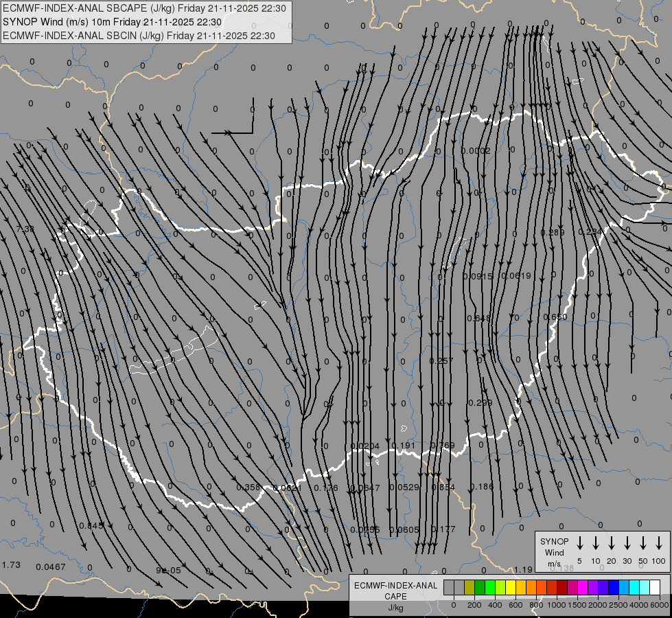672x618 pixels.
Task: Click the 0.0002 map value
Action: point(476,151)
